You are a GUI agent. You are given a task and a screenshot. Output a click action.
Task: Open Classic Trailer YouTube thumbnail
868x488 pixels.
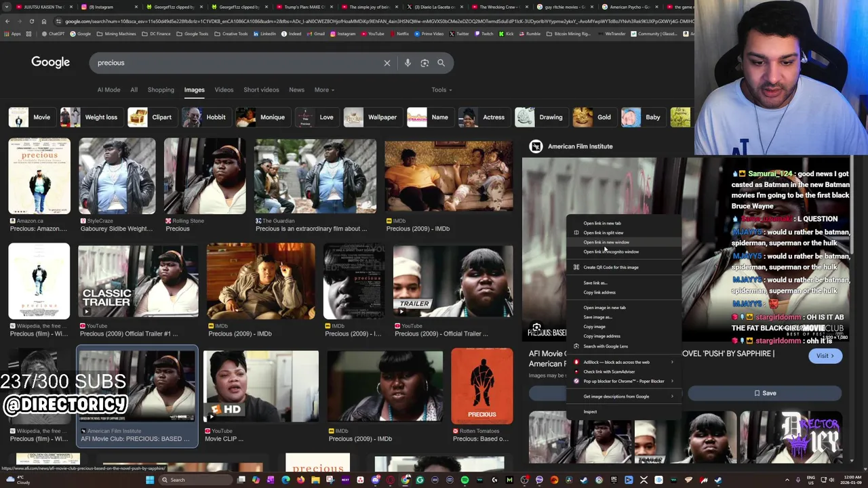138,281
